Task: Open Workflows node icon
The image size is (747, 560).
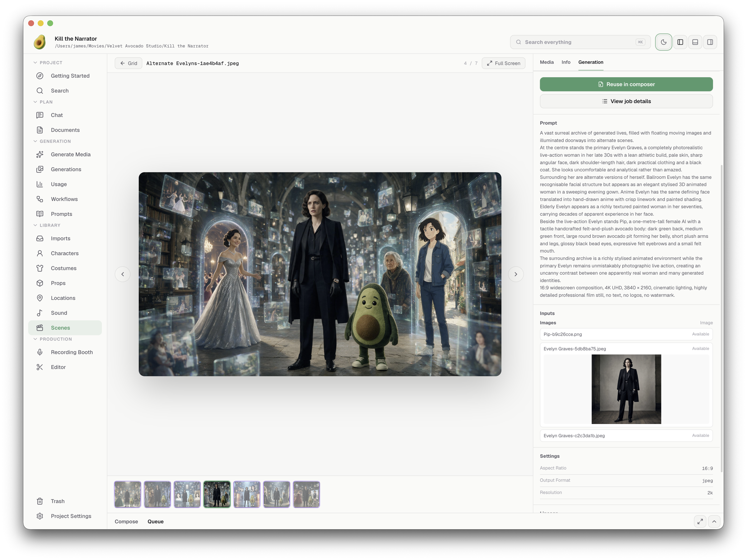Action: 40,199
